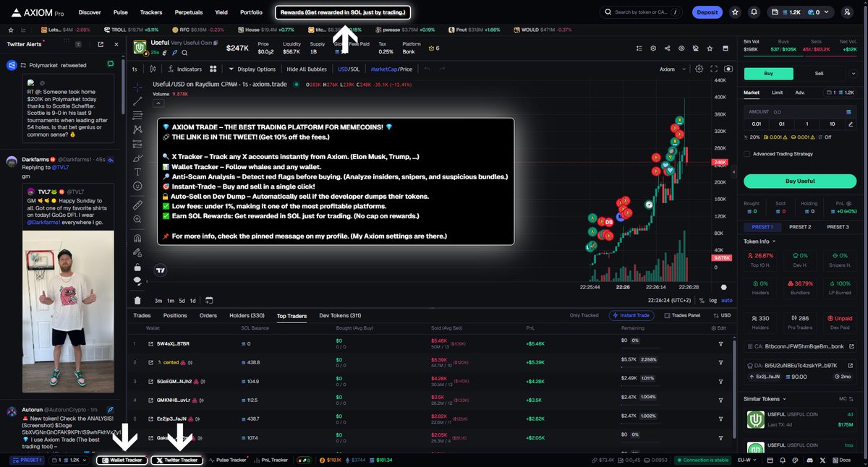Select the crosshair cursor drawing tool
868x467 pixels.
point(137,87)
